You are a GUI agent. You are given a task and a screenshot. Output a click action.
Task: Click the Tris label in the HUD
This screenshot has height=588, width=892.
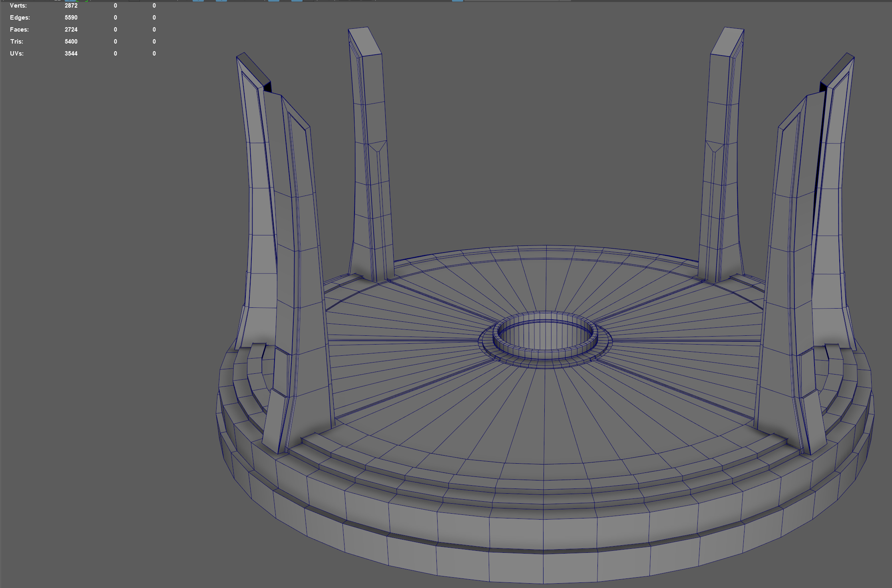click(17, 42)
